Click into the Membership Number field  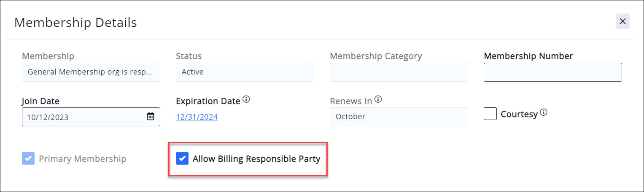[x=552, y=72]
